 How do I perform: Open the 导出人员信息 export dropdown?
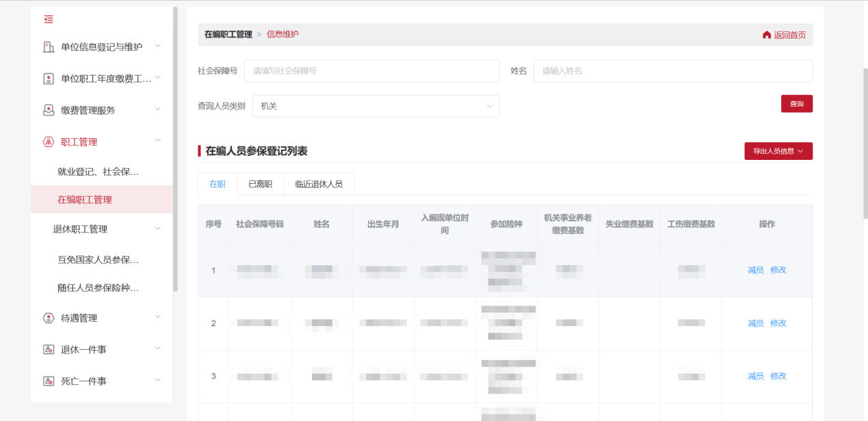(x=778, y=150)
